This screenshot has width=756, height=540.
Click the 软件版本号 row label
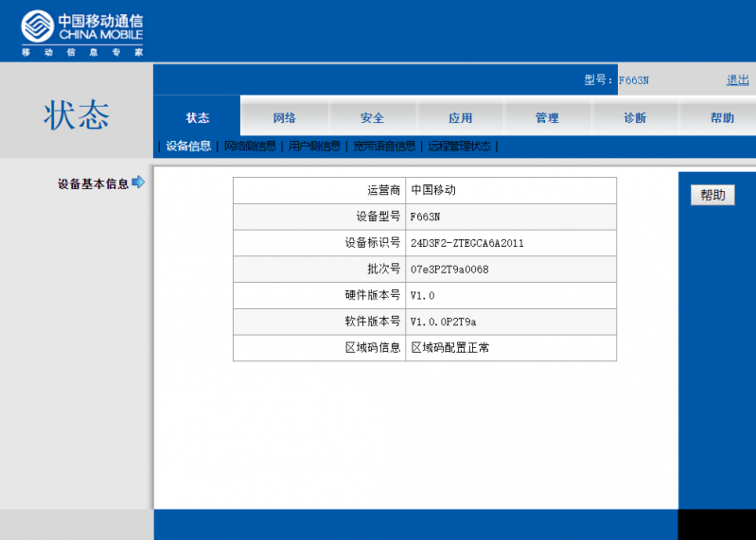click(373, 322)
